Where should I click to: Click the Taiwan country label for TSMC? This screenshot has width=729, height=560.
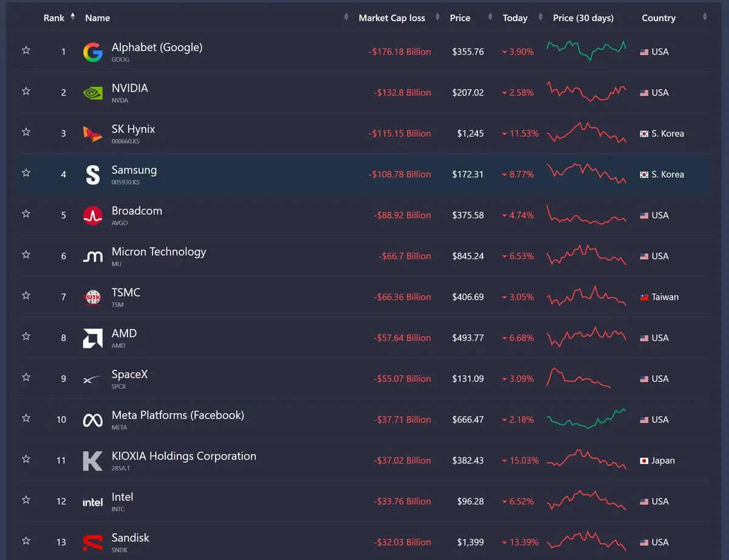(x=665, y=297)
